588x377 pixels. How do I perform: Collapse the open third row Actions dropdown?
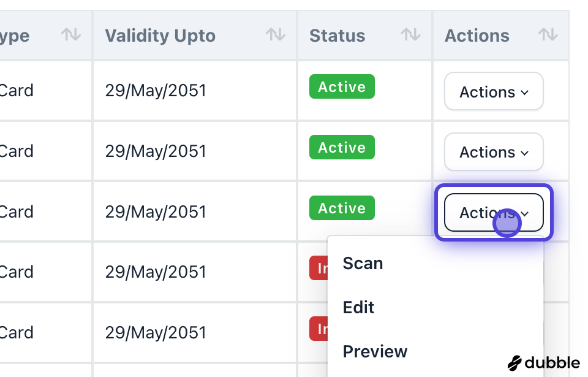pyautogui.click(x=494, y=212)
